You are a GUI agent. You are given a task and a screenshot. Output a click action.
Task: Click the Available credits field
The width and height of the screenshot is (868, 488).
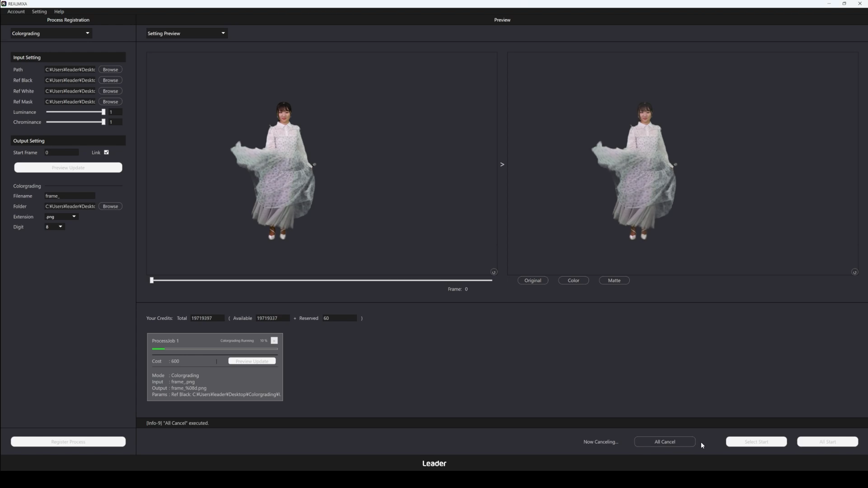pyautogui.click(x=273, y=319)
